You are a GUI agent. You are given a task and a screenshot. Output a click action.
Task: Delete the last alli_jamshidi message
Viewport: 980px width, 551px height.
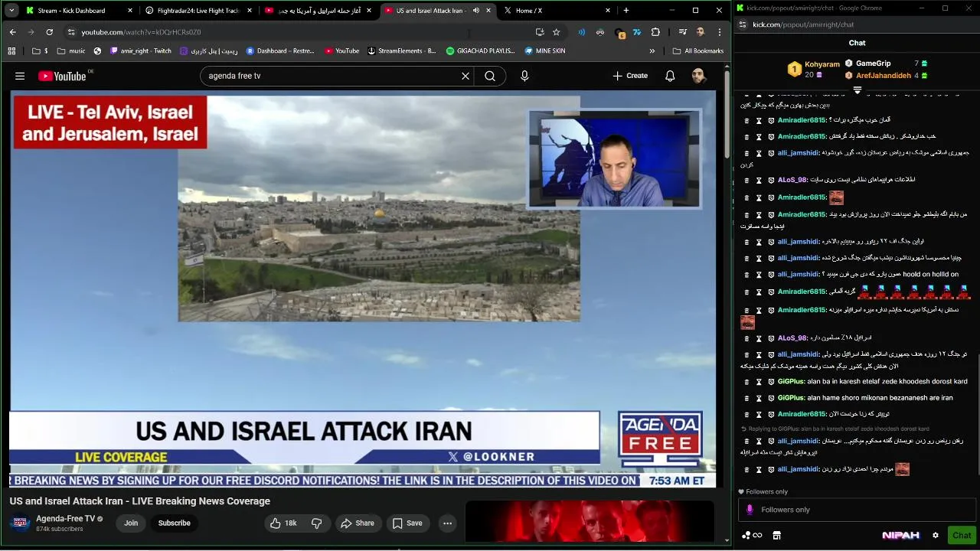click(746, 470)
